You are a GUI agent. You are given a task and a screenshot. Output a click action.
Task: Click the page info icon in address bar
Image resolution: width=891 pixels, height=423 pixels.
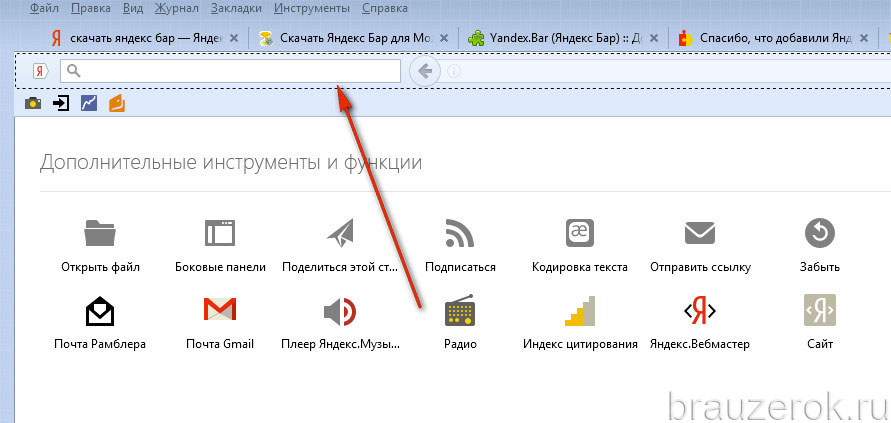pyautogui.click(x=453, y=71)
